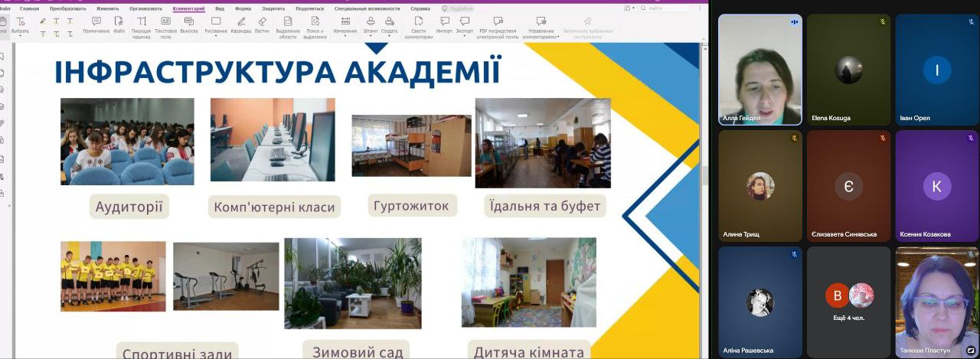980x359 pixels.
Task: Select the Примечание (note) comment tool
Action: [96, 24]
